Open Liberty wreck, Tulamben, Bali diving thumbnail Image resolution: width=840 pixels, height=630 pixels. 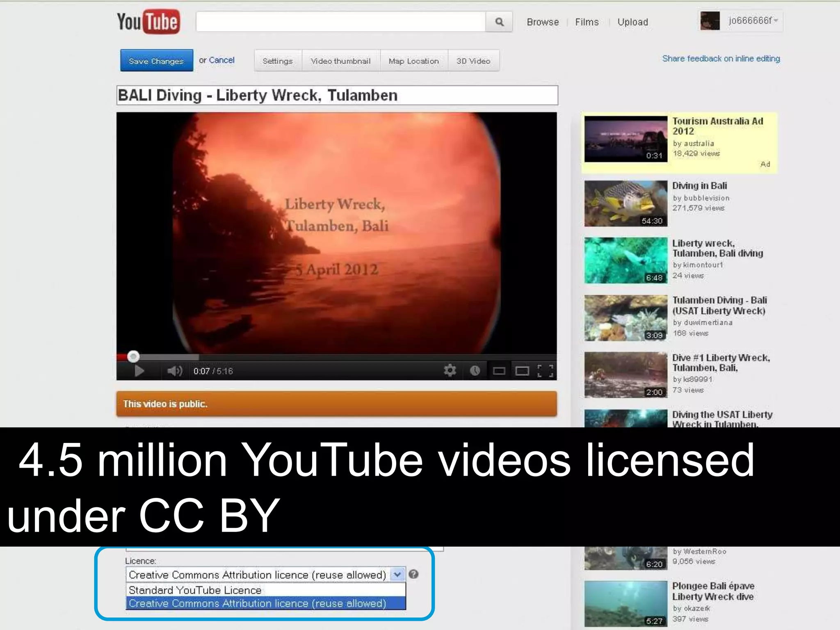click(x=626, y=260)
